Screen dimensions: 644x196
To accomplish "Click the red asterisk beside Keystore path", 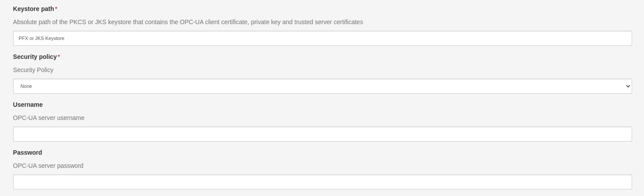I will pos(56,8).
